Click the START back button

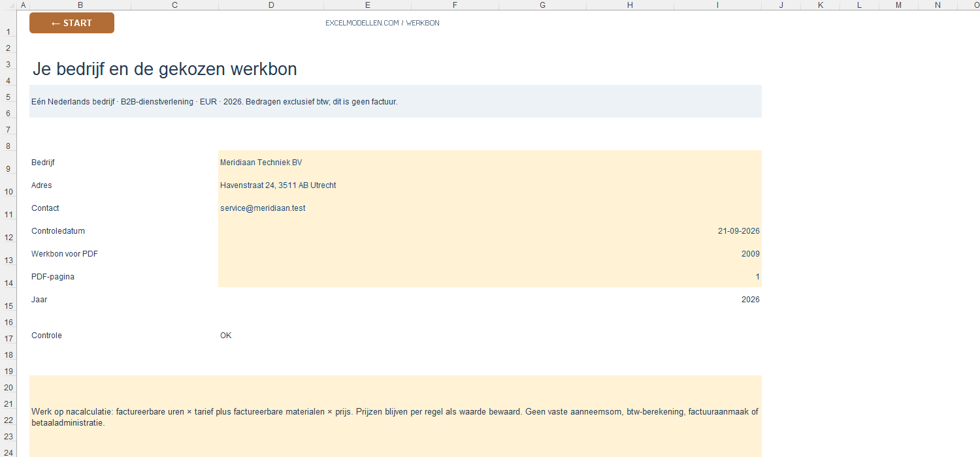72,23
